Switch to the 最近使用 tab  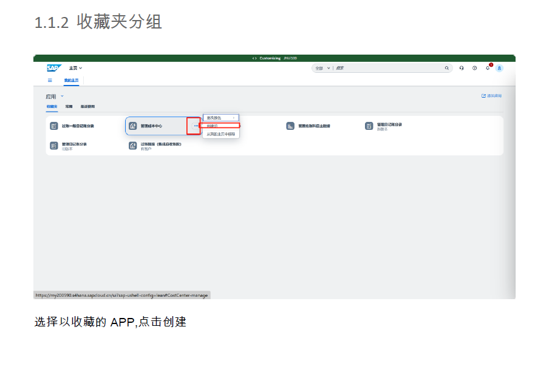coord(87,107)
